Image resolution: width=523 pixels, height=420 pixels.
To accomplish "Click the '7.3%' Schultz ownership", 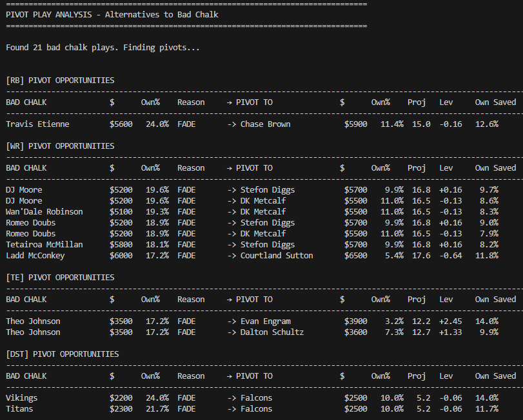I will (394, 332).
